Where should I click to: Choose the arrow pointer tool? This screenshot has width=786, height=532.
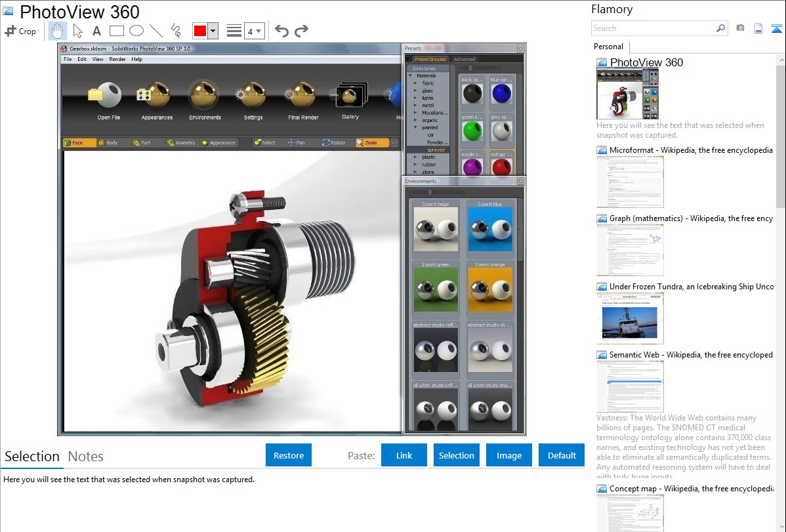(77, 31)
